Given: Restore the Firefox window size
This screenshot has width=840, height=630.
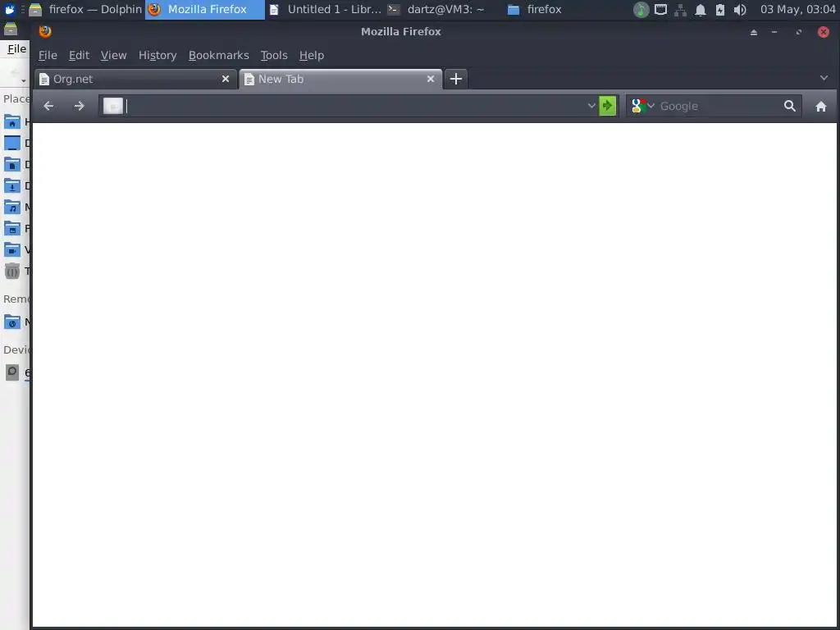Looking at the screenshot, I should click(799, 32).
